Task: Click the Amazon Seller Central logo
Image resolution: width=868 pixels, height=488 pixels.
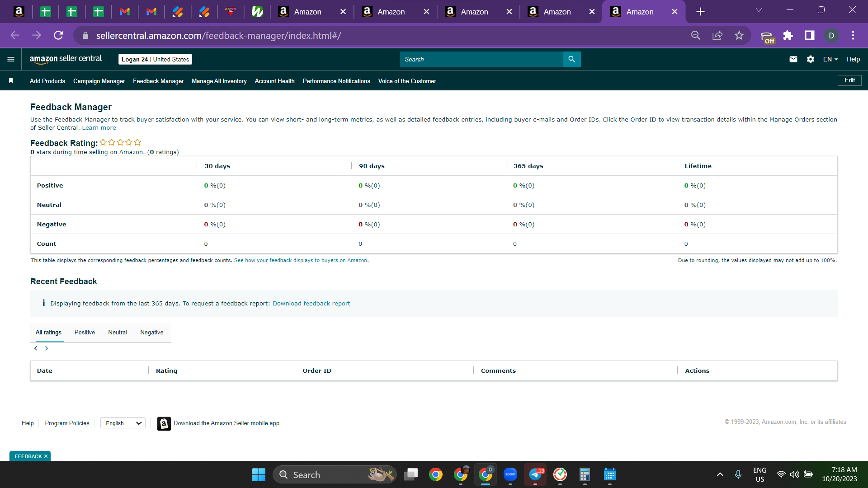Action: coord(66,59)
